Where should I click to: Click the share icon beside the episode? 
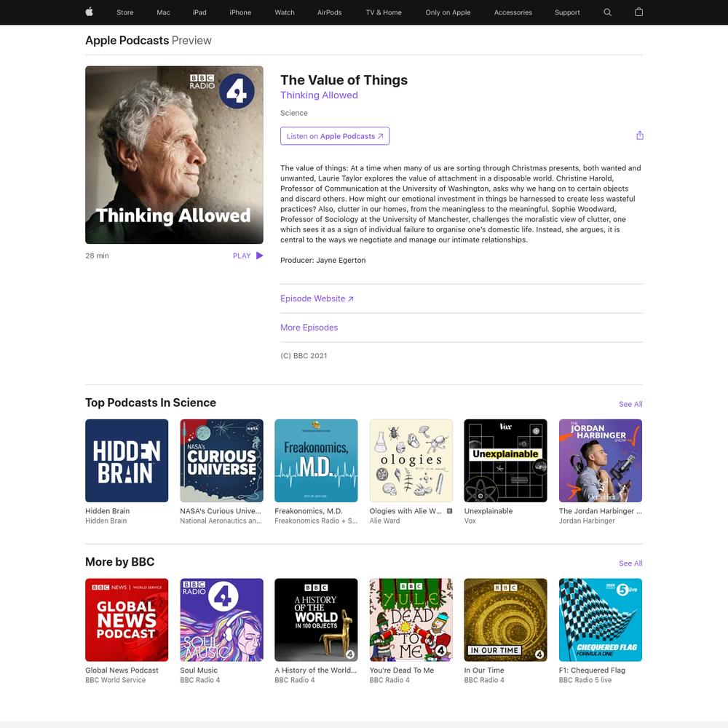tap(640, 135)
